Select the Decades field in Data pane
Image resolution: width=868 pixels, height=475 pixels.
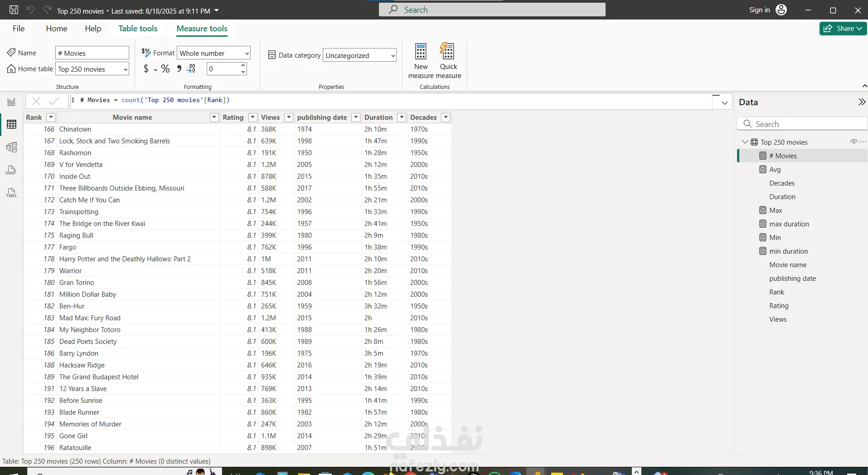click(x=782, y=183)
